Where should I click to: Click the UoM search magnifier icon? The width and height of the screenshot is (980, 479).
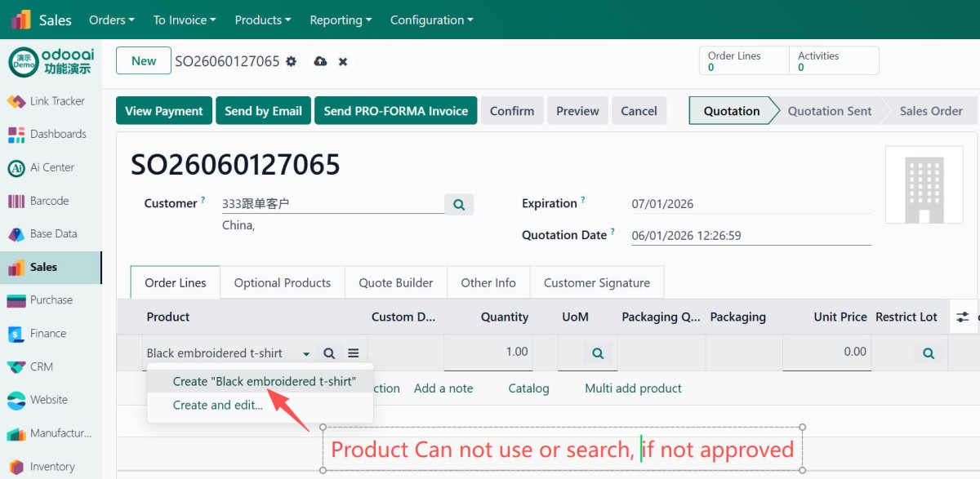tap(598, 353)
